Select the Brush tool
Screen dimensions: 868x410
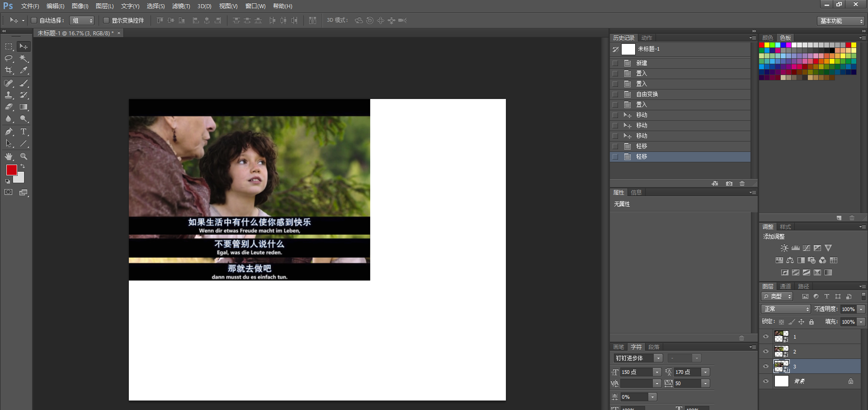point(24,83)
